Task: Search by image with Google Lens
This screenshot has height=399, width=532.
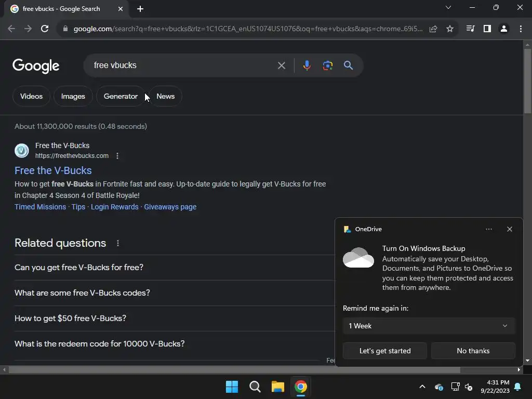Action: coord(327,65)
